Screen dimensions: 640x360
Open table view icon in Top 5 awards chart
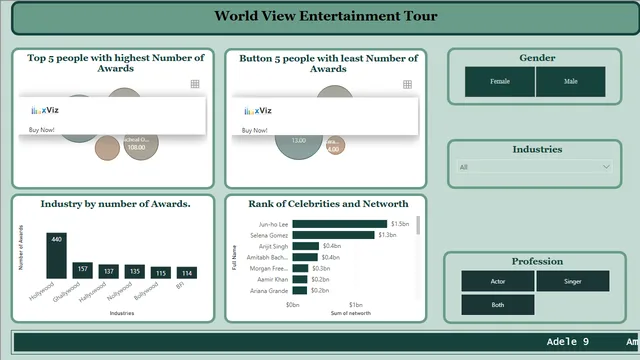[x=195, y=84]
